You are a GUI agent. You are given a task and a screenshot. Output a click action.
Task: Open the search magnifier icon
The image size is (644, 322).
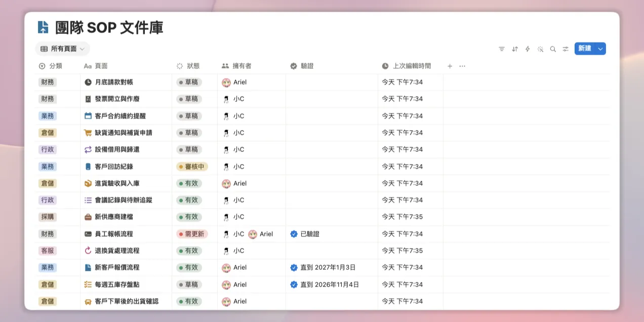[x=553, y=49]
